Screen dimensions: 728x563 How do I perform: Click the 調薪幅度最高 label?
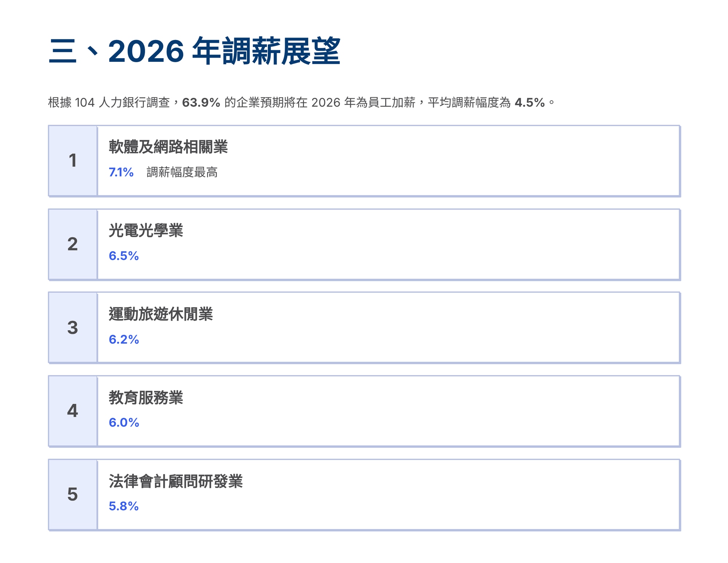[x=182, y=172]
